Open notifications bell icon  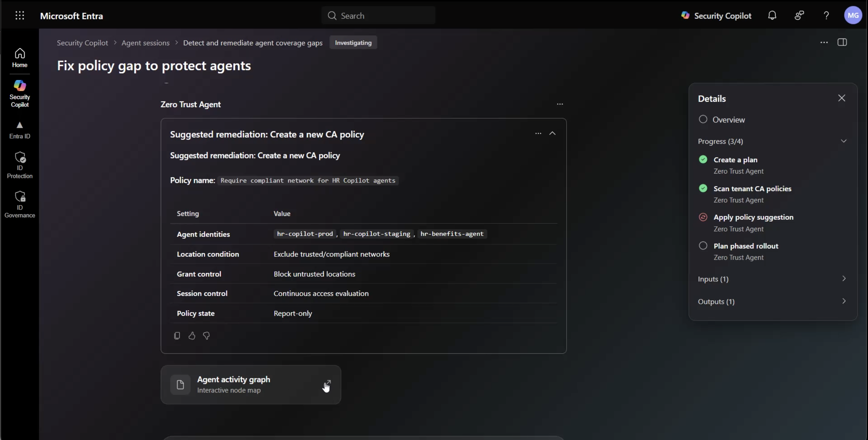(x=772, y=15)
